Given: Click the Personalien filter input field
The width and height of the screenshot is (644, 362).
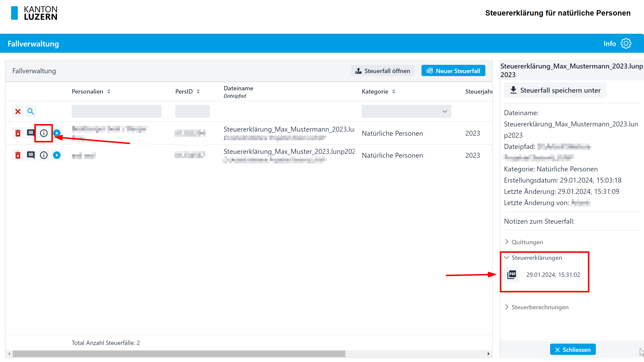Looking at the screenshot, I should pyautogui.click(x=116, y=111).
